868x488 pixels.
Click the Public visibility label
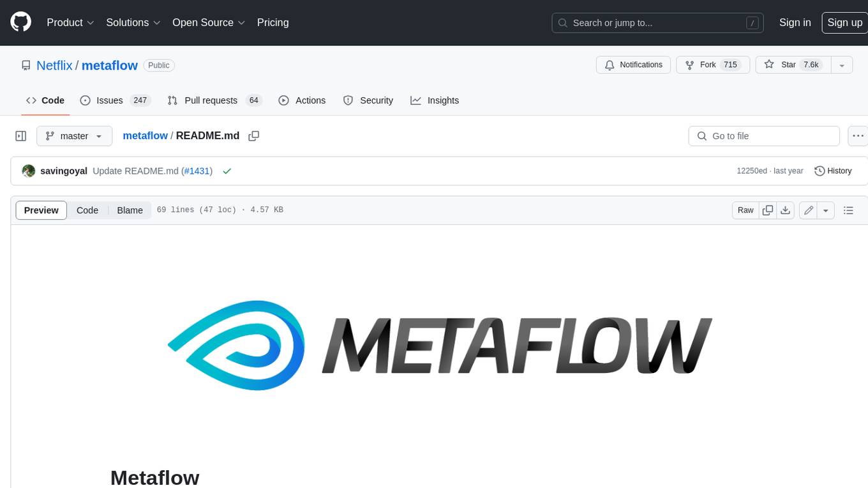click(159, 65)
